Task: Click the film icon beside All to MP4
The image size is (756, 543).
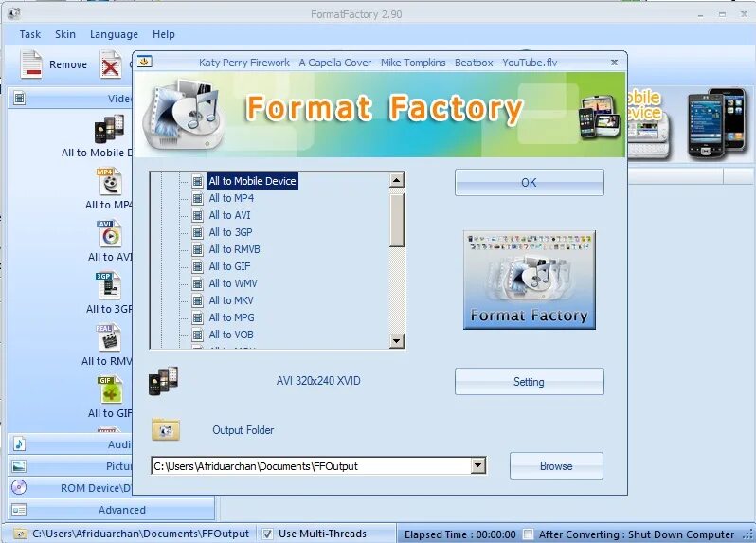Action: tap(197, 198)
